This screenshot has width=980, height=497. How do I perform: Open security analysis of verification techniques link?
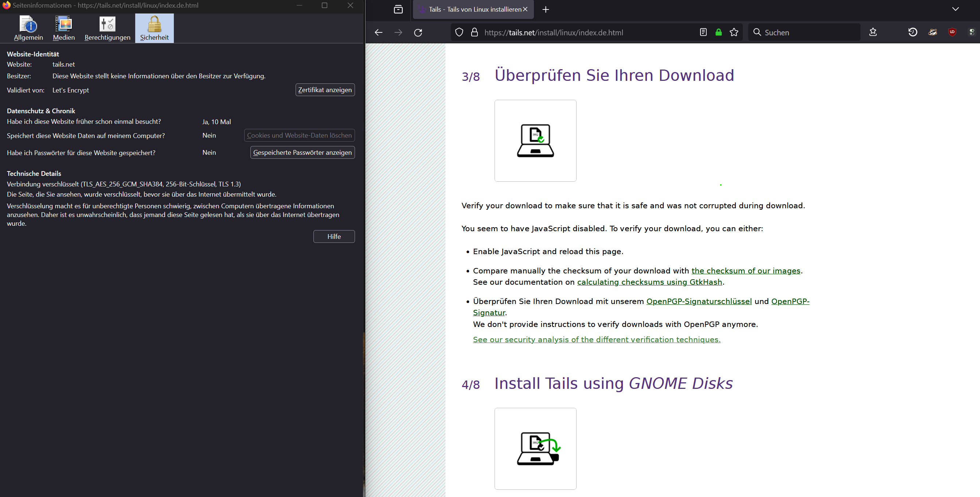click(x=597, y=339)
